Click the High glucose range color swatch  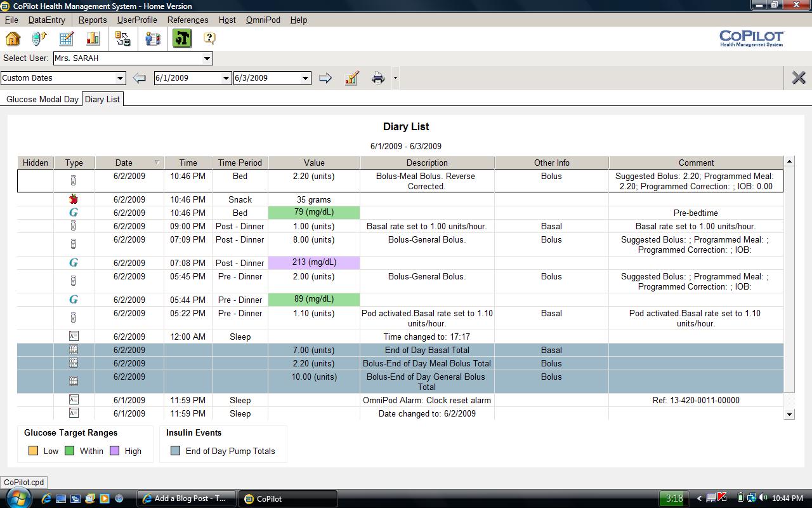(x=114, y=451)
